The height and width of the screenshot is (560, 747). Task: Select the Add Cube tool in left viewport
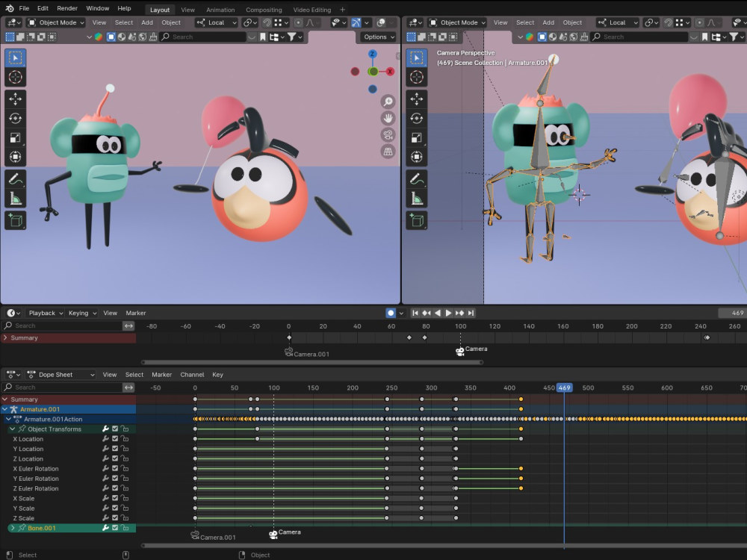15,220
